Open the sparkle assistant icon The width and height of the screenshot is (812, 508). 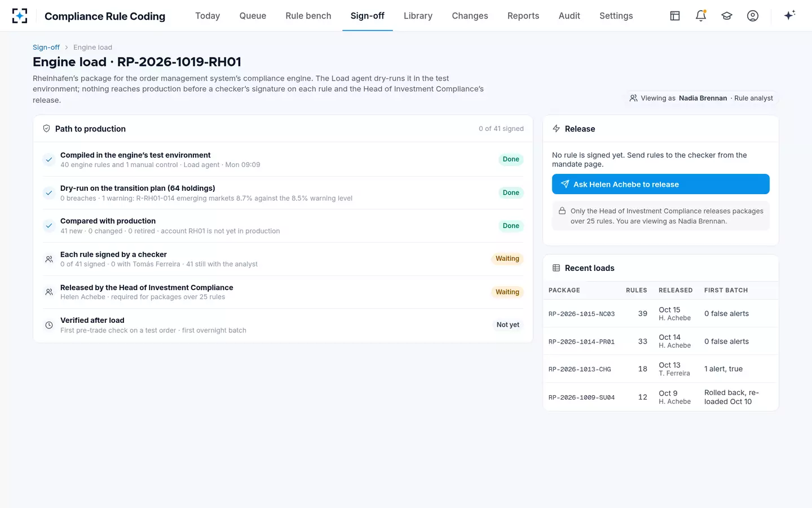point(789,15)
